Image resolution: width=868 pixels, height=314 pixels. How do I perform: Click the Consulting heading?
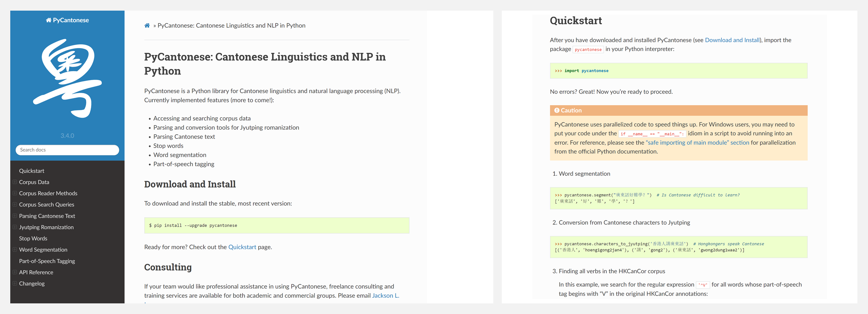point(168,267)
